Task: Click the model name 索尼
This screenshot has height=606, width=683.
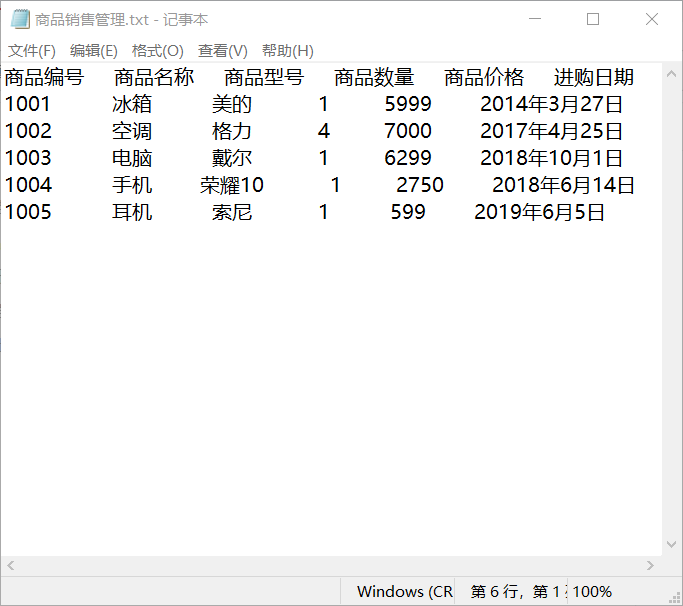Action: [x=232, y=212]
